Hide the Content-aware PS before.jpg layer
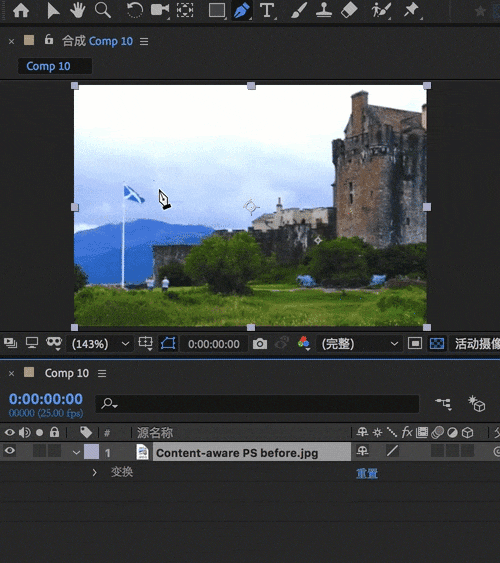Image resolution: width=500 pixels, height=563 pixels. [x=10, y=451]
